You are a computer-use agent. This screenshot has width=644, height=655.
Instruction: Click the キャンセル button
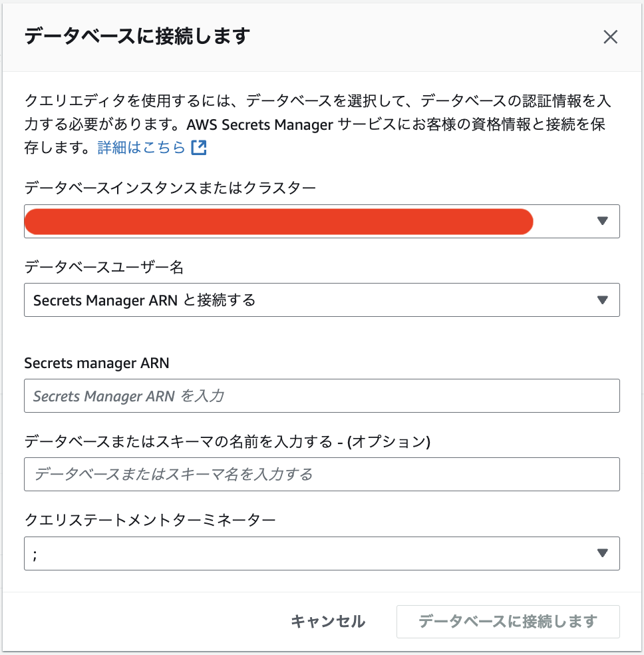point(327,621)
